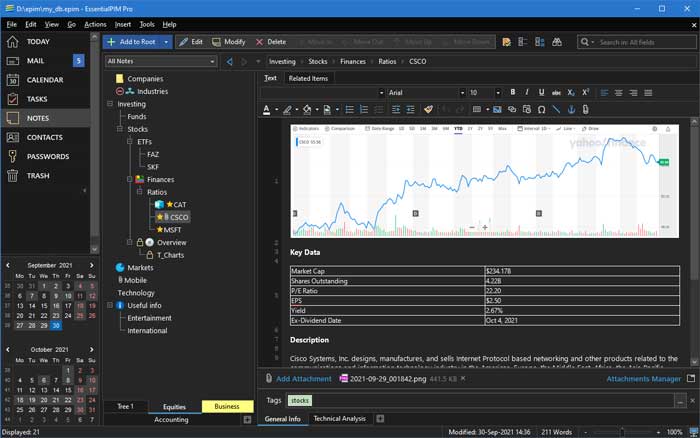Click the text highlight color icon

(287, 109)
